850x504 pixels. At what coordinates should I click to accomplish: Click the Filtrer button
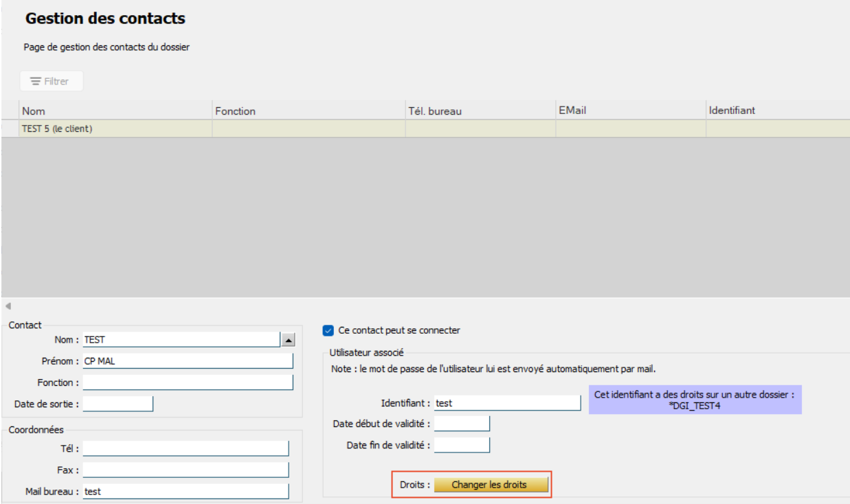(x=52, y=81)
